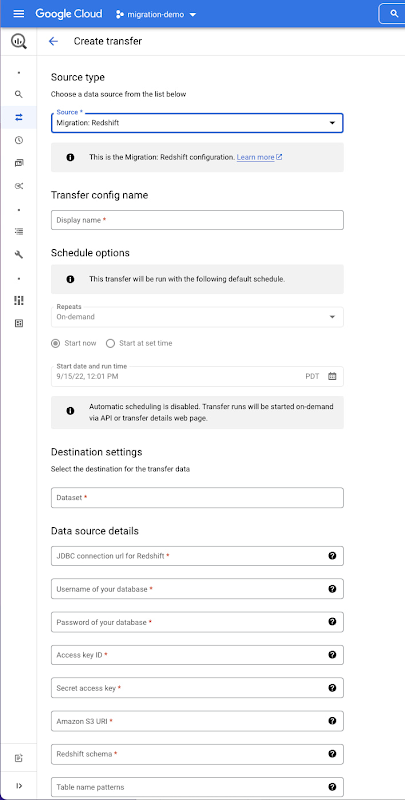
Task: Click the Password of your database field
Action: (197, 622)
